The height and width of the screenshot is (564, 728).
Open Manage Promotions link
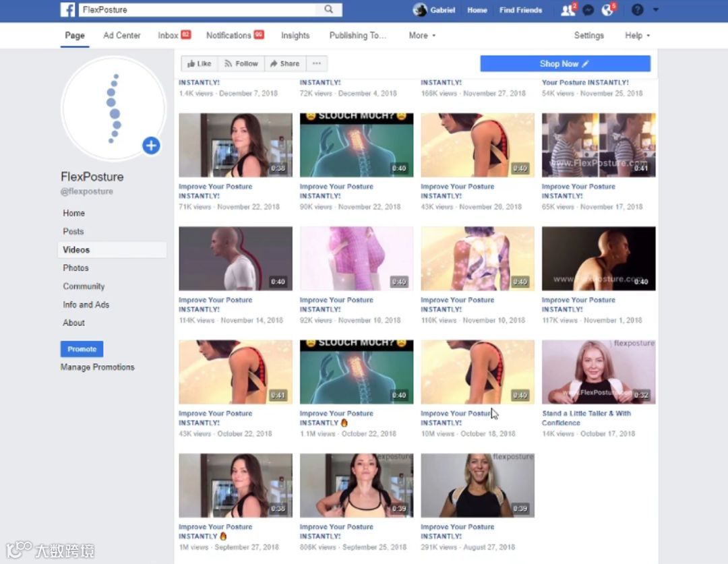click(98, 367)
